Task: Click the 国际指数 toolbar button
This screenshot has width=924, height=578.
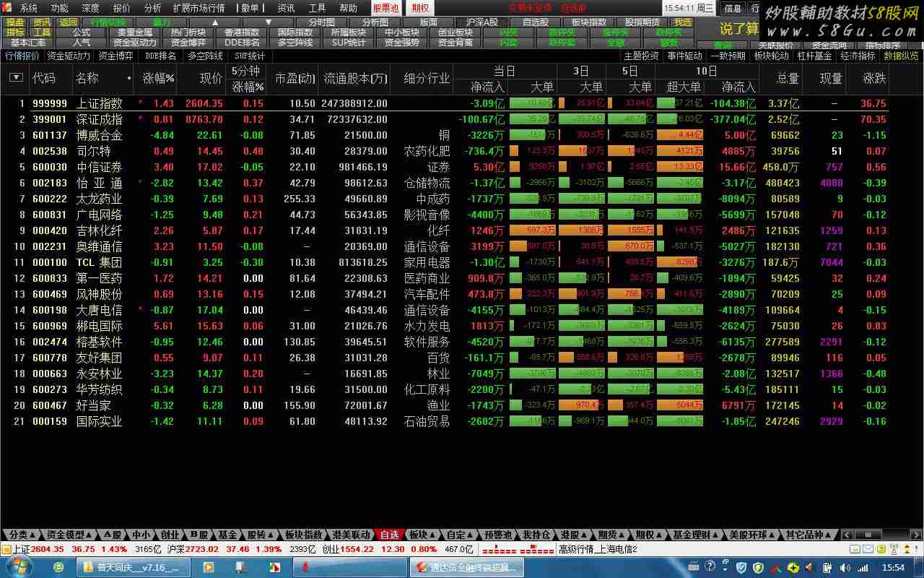Action: (x=295, y=33)
